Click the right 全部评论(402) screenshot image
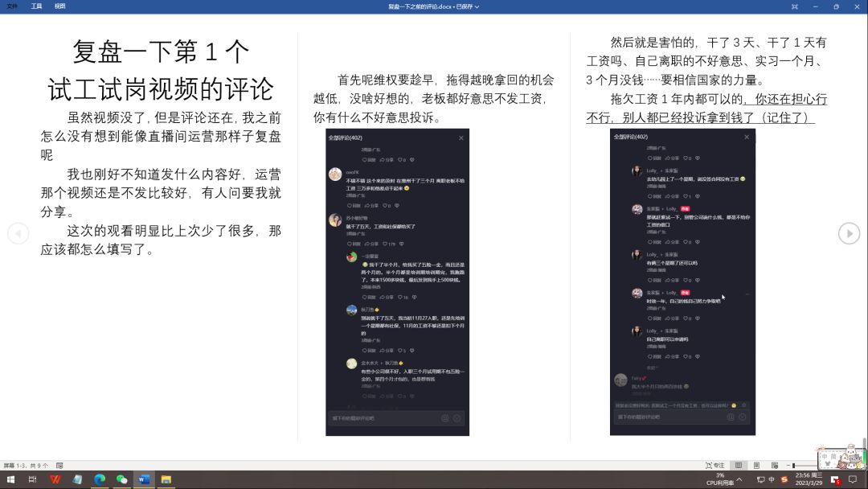 682,282
